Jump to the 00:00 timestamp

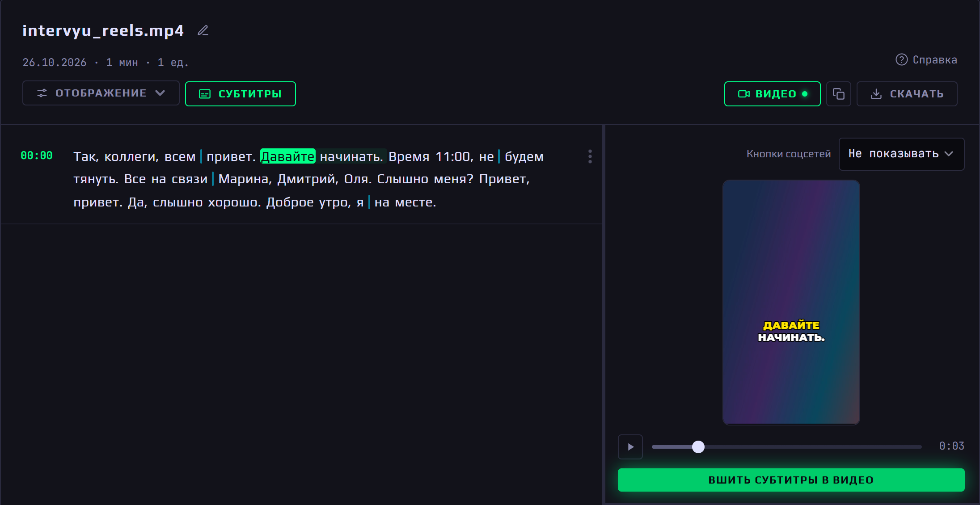point(37,156)
